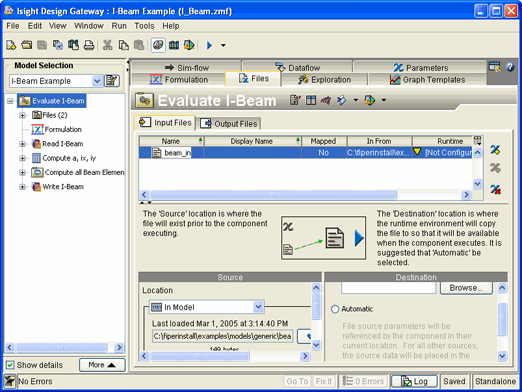Click the add file icon beside file table
522x392 pixels.
tap(495, 150)
